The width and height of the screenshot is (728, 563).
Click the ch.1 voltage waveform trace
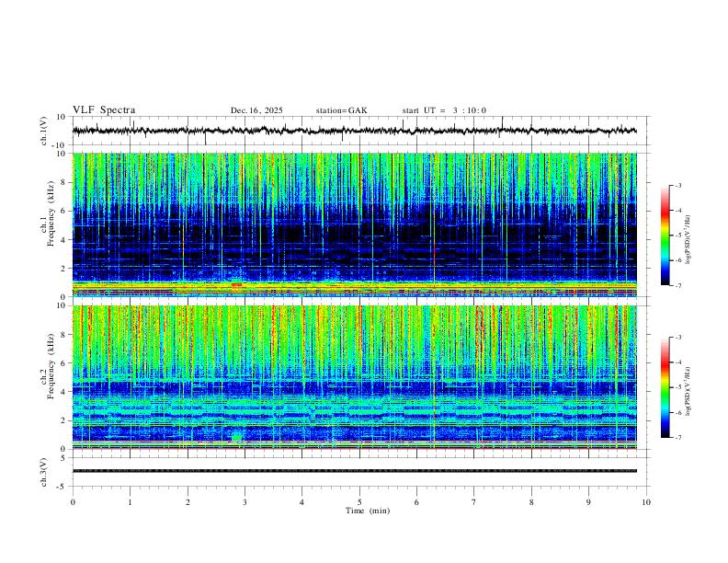[x=354, y=131]
